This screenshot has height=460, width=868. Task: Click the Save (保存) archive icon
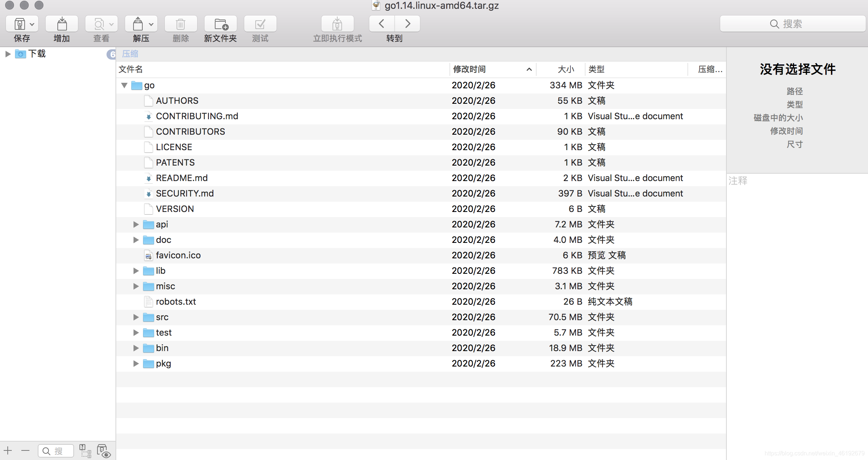pyautogui.click(x=20, y=24)
